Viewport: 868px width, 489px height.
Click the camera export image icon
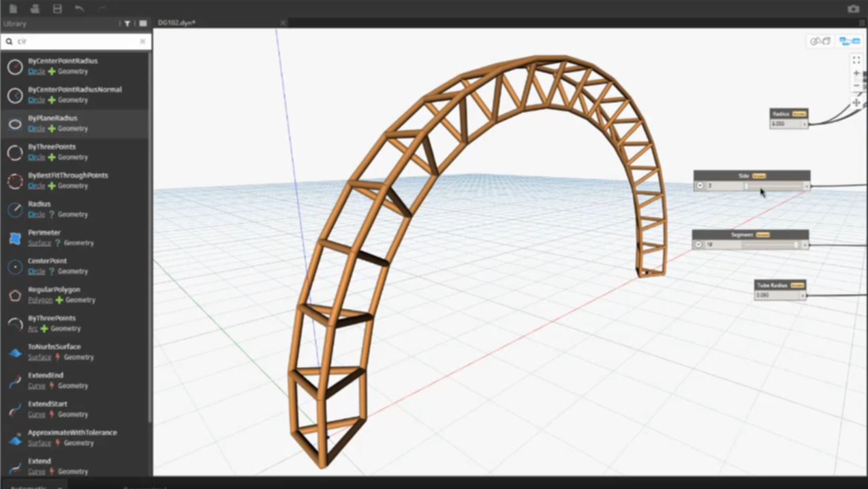coord(853,9)
